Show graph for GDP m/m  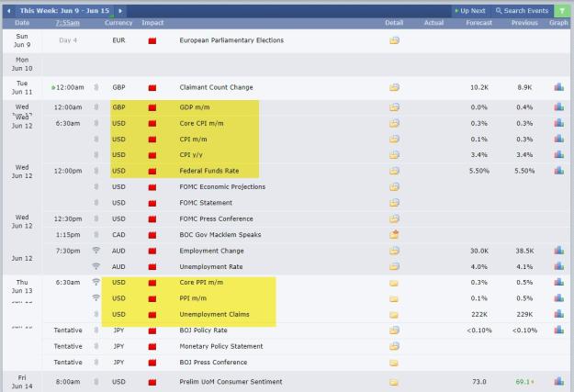[x=558, y=106]
